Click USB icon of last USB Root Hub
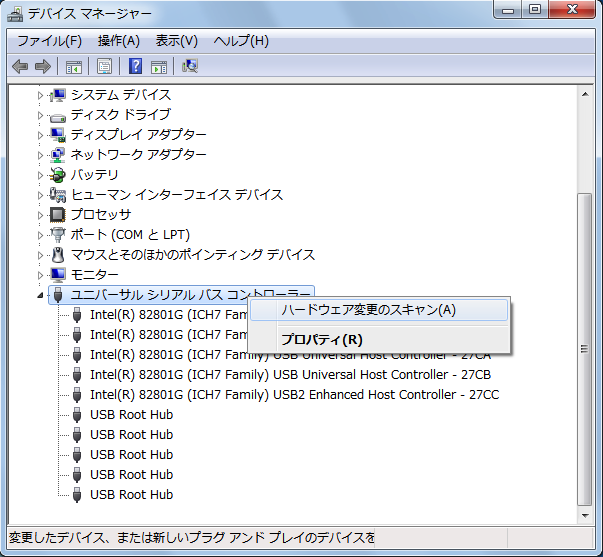Screen dimensions: 603x557 [77, 495]
